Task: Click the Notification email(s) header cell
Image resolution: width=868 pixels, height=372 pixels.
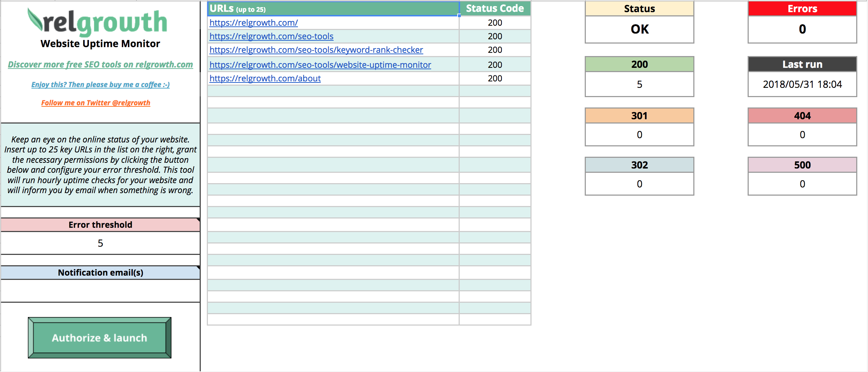Action: (100, 272)
